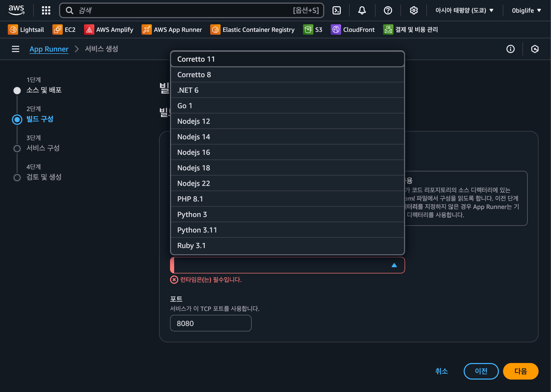Select step 2 빌드 구성
Image resolution: width=551 pixels, height=392 pixels.
[40, 119]
